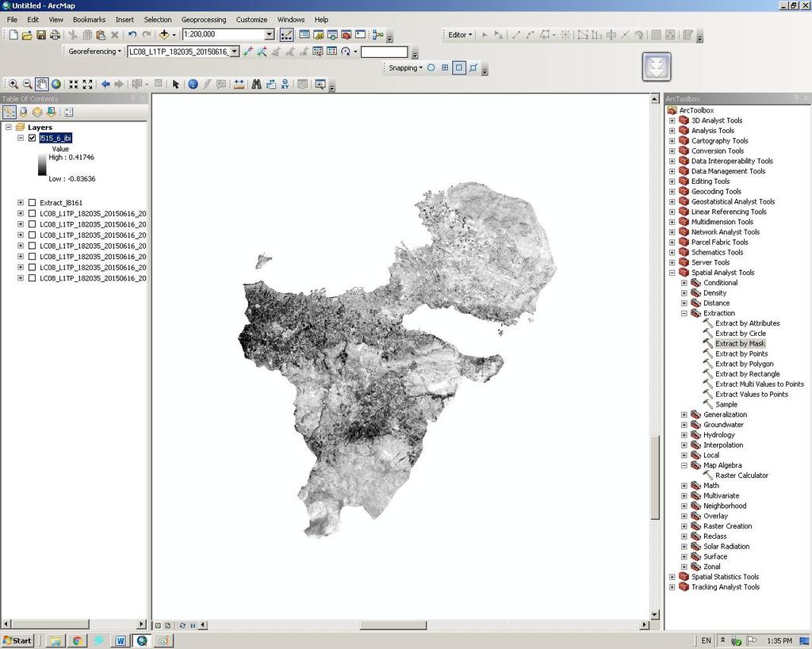Expand the Conversion Tools toolbox
This screenshot has width=812, height=649.
point(672,151)
